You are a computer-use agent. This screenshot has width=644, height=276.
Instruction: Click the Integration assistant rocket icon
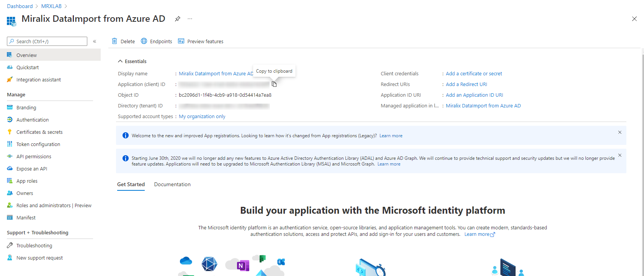point(10,80)
